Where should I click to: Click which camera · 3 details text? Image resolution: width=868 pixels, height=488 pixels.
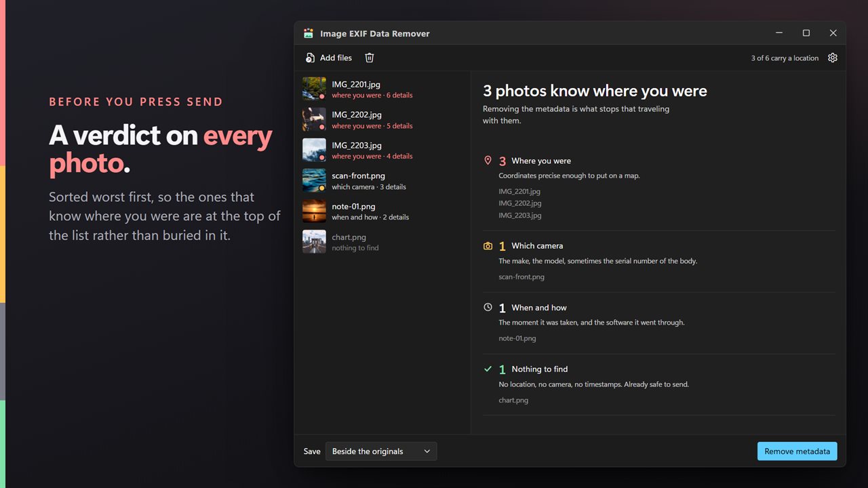click(369, 187)
